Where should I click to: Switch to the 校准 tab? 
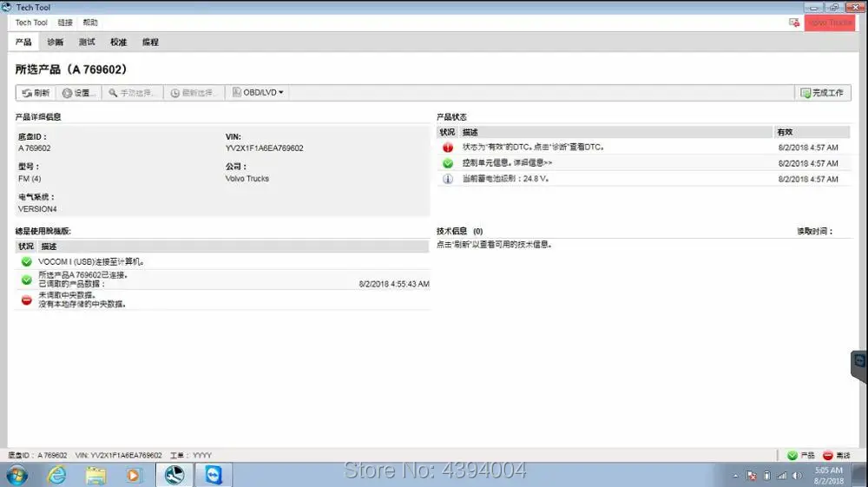pos(118,42)
